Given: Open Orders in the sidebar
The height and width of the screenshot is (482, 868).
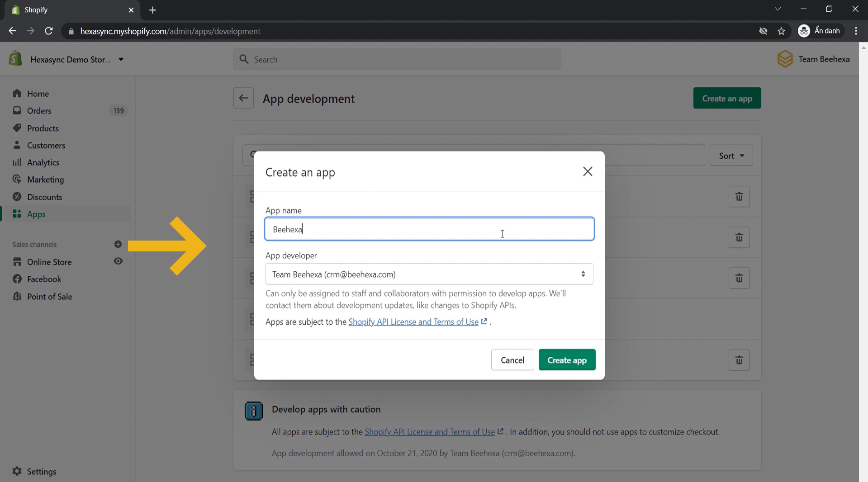Looking at the screenshot, I should [x=39, y=111].
